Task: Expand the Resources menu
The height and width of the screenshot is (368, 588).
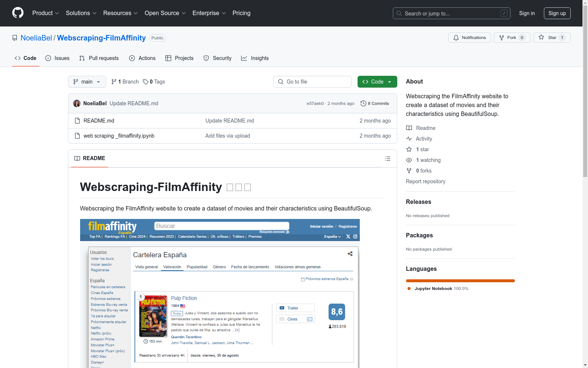Action: pyautogui.click(x=121, y=13)
